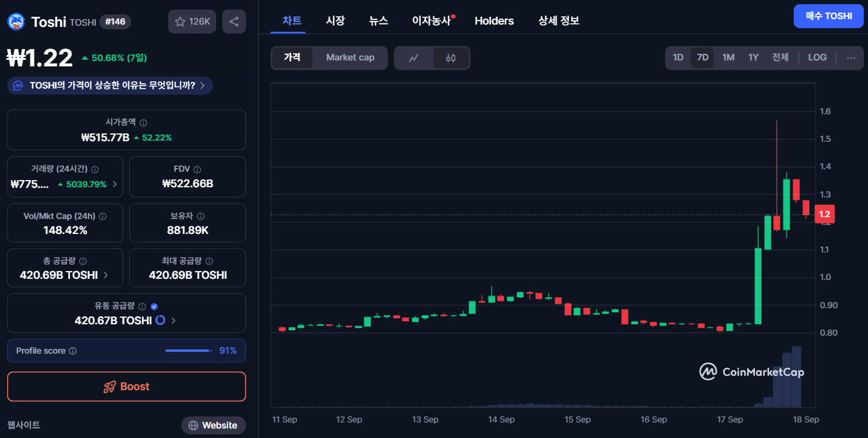
Task: Click info icon next to 최대 공급량
Action: pos(209,261)
